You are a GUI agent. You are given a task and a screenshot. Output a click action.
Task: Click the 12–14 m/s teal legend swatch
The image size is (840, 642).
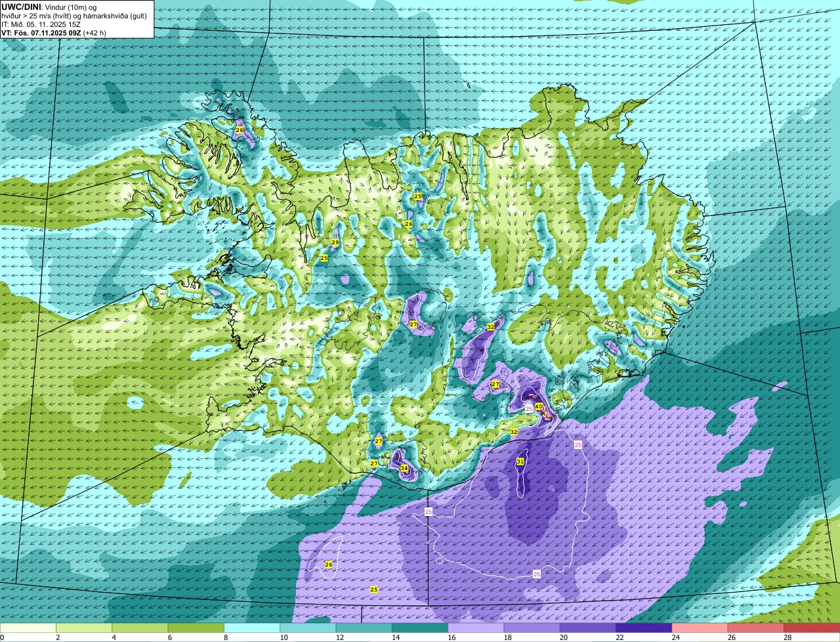364,628
